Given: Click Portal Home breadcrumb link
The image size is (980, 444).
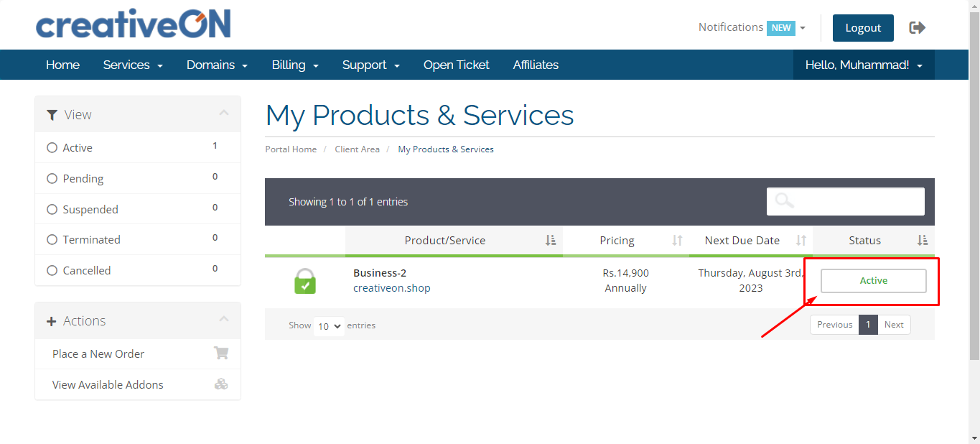Looking at the screenshot, I should click(x=291, y=149).
